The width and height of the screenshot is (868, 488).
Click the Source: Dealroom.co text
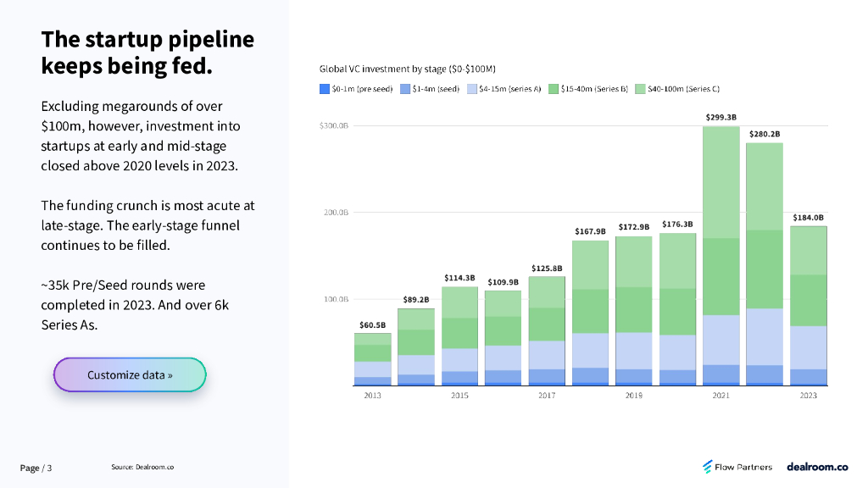coord(142,468)
